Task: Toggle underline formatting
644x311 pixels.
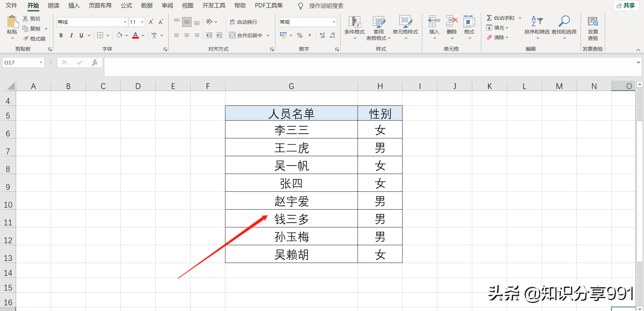Action: click(81, 35)
